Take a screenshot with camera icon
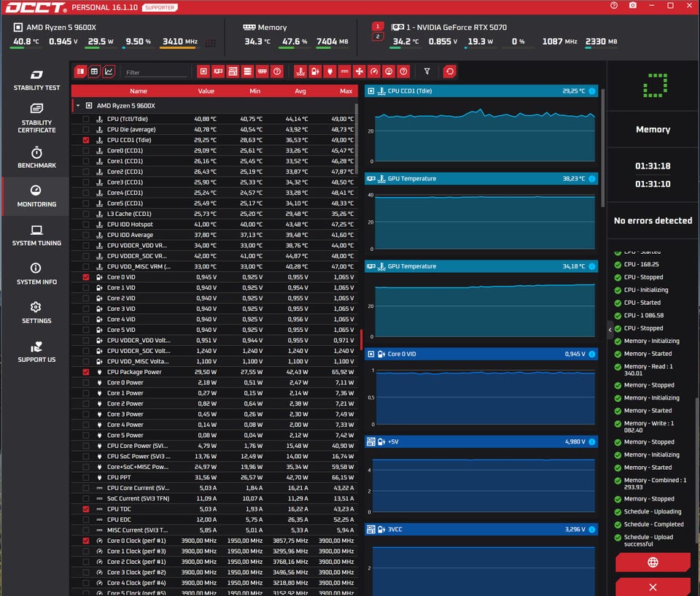The height and width of the screenshot is (596, 700). coord(633,5)
